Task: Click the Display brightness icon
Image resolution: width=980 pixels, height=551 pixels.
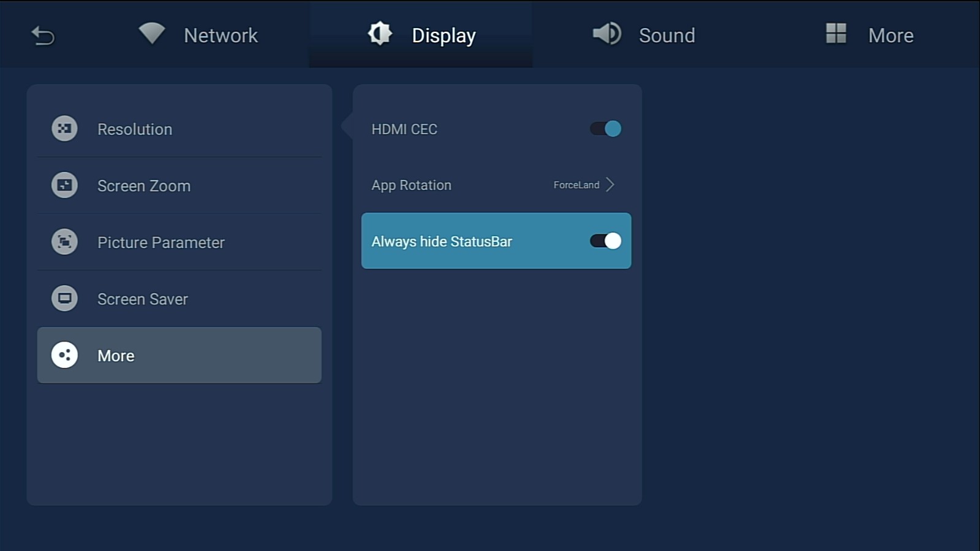Action: [380, 34]
